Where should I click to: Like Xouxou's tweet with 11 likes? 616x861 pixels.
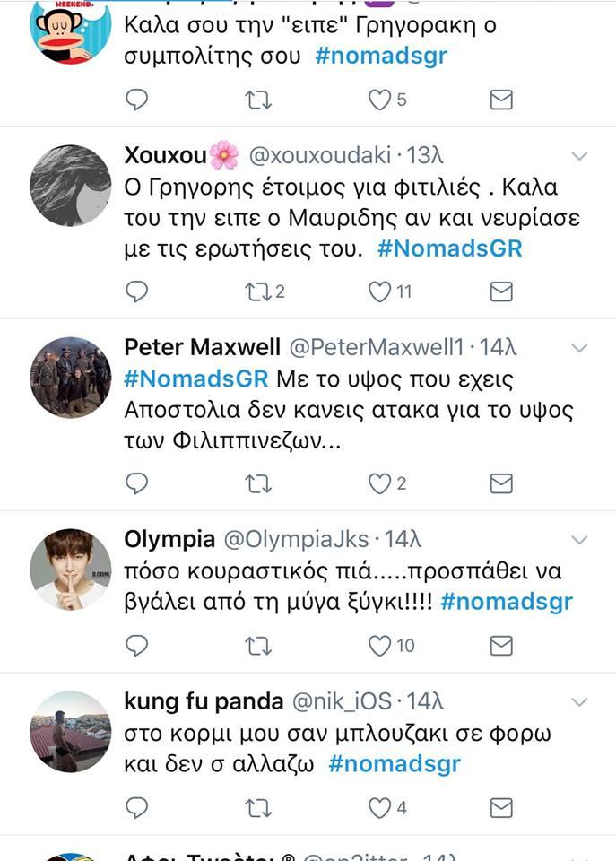(380, 291)
